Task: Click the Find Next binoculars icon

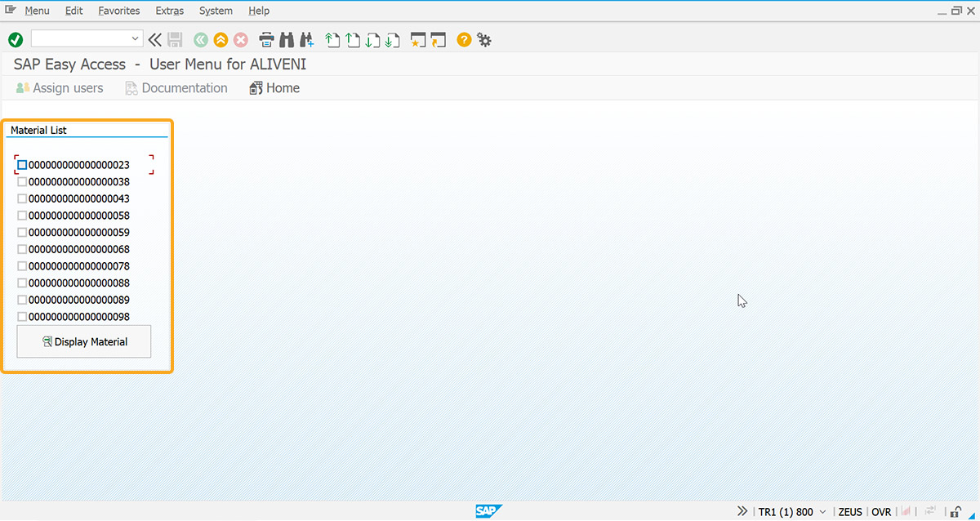Action: tap(307, 39)
